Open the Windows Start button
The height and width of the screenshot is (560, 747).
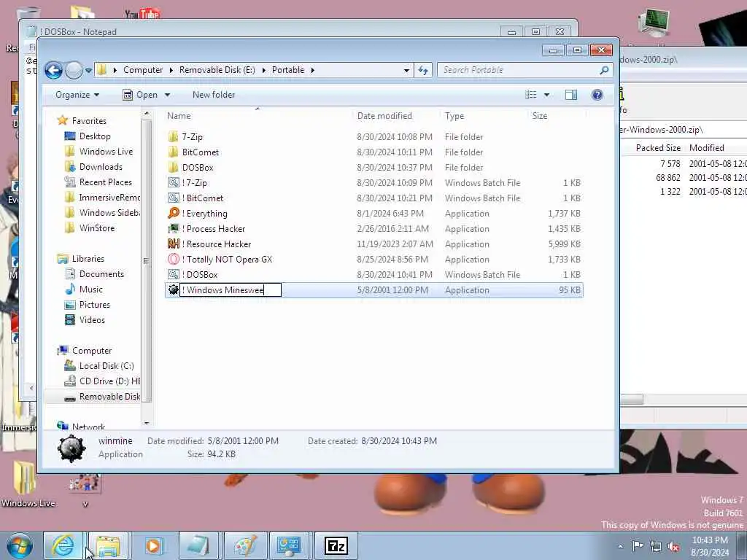[x=20, y=545]
